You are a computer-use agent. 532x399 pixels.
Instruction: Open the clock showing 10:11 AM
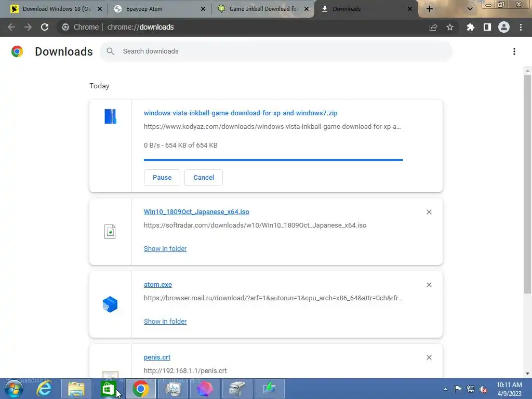(x=509, y=389)
